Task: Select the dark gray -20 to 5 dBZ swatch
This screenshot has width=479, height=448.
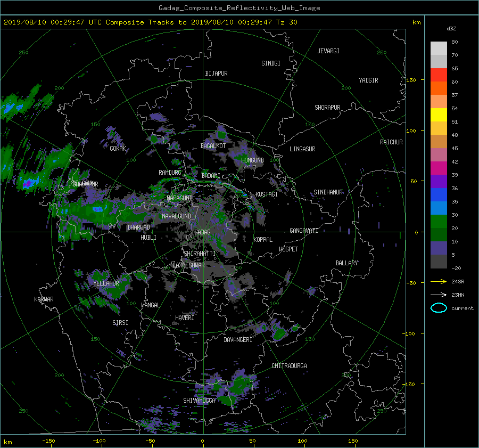Action: pyautogui.click(x=439, y=261)
